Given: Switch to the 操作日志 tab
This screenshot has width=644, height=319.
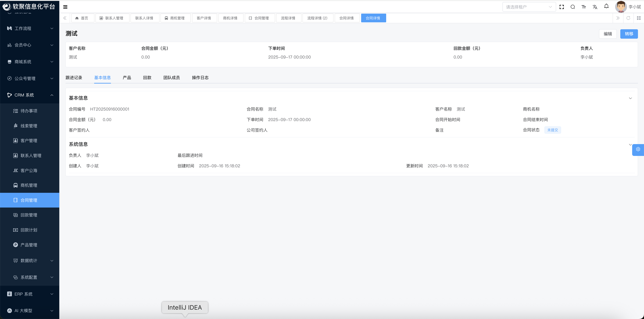Looking at the screenshot, I should click(x=200, y=78).
